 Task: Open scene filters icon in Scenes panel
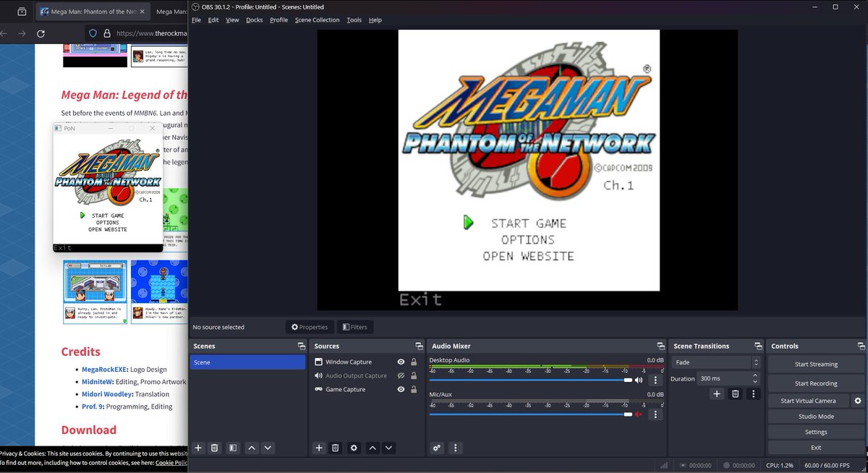click(233, 448)
